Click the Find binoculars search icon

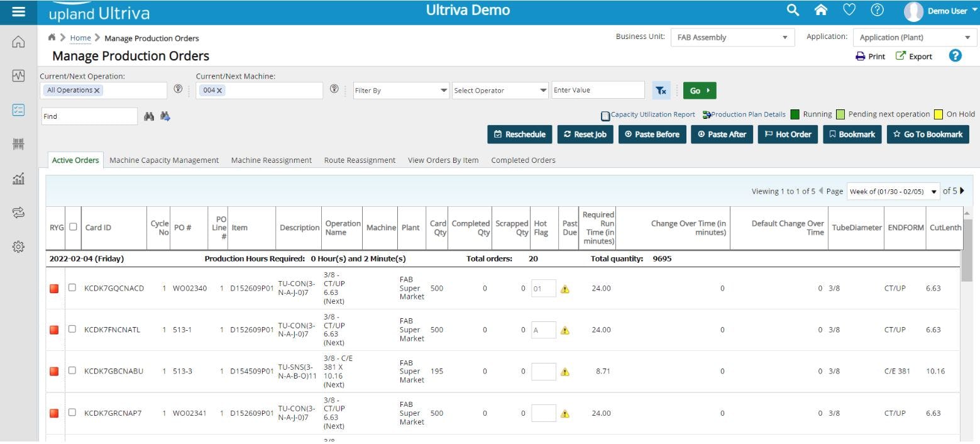(x=149, y=116)
